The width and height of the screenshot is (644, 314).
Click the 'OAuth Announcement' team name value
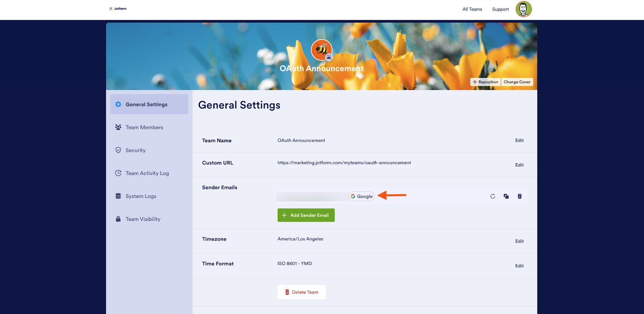coord(301,141)
